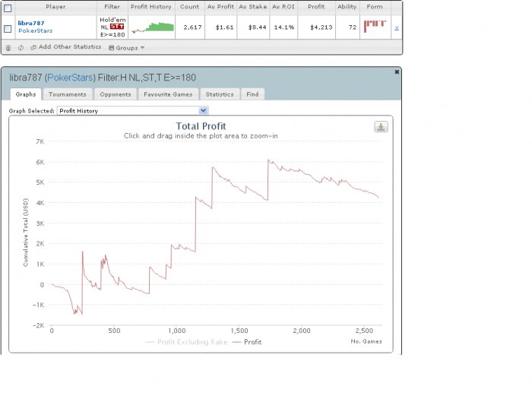Close the libra787 details panel

pyautogui.click(x=397, y=72)
